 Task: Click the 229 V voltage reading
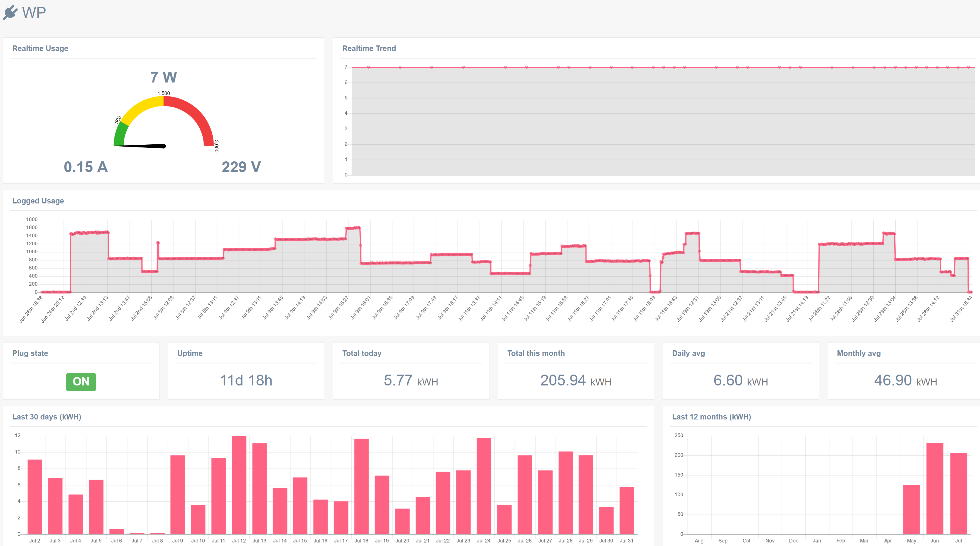click(x=241, y=167)
